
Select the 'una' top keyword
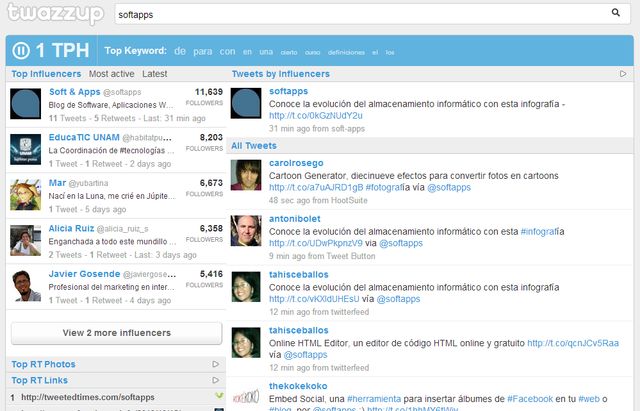click(266, 52)
